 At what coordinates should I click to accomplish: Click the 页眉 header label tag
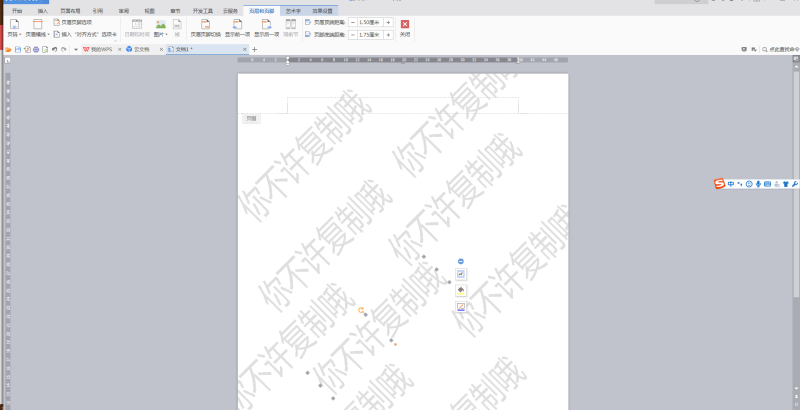251,118
